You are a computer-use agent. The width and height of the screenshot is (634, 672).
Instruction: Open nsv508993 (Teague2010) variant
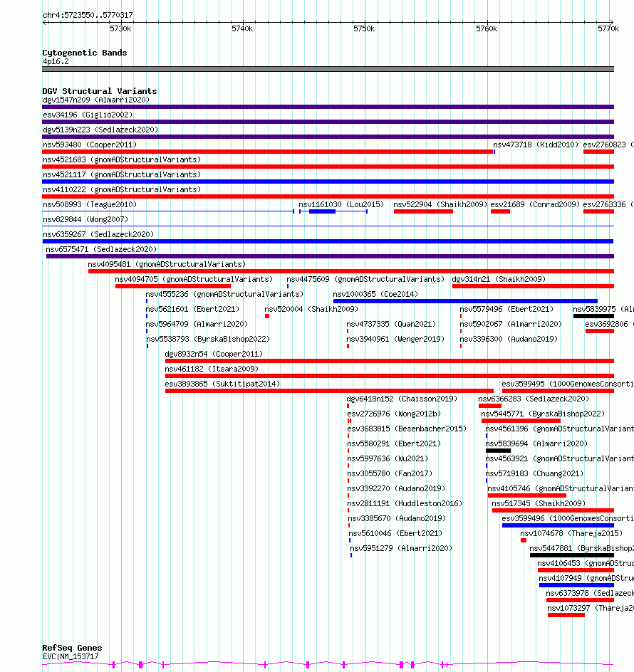click(x=90, y=204)
